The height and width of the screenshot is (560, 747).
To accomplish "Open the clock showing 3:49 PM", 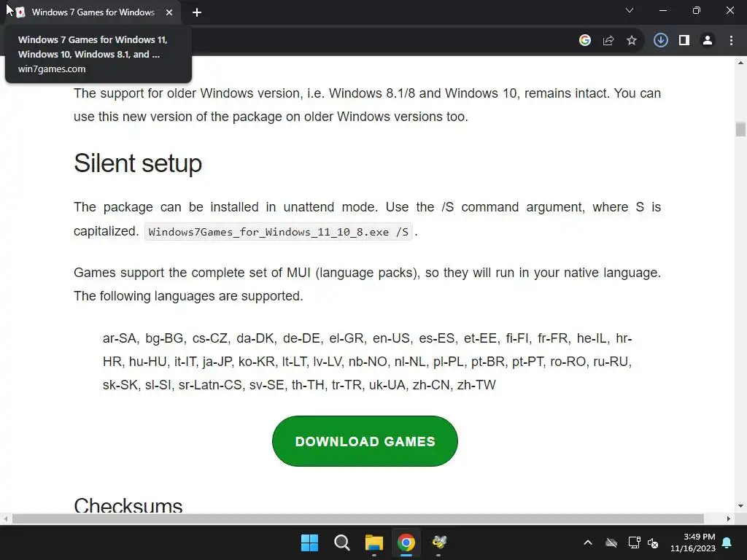I will point(693,542).
